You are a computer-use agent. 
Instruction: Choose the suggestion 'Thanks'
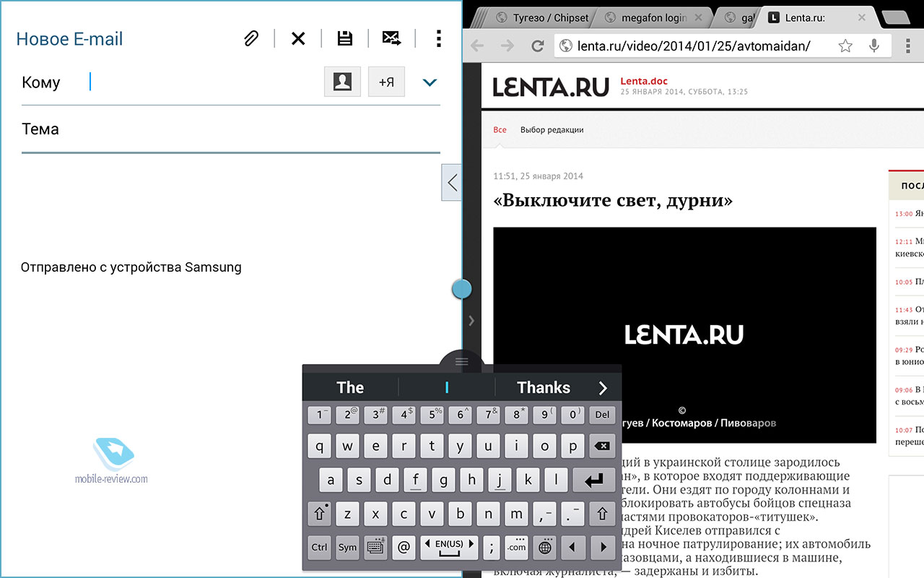(544, 388)
